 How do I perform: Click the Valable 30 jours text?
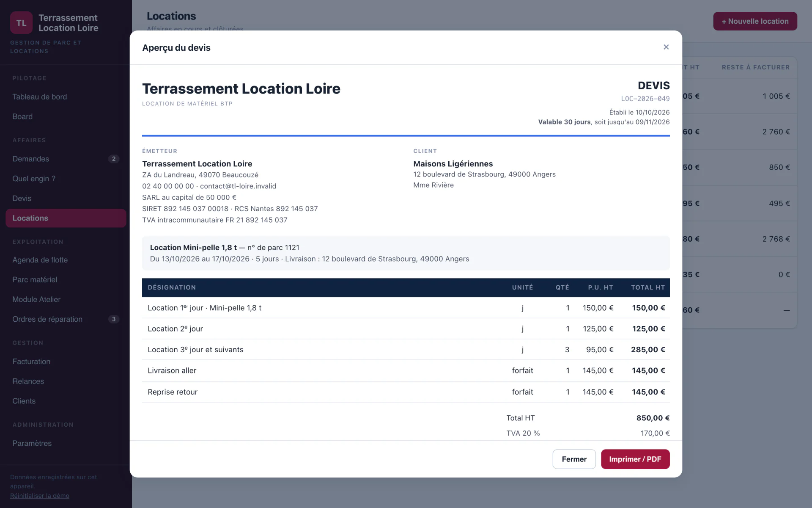point(564,122)
